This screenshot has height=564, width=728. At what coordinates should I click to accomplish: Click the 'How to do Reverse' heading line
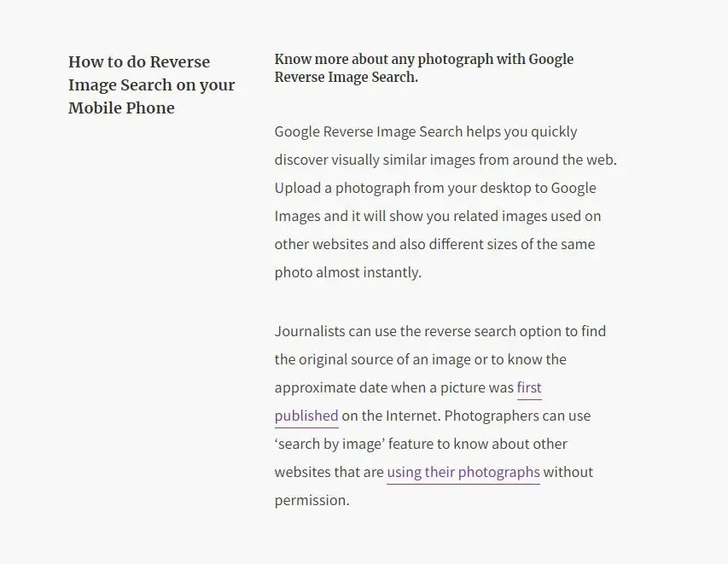coord(139,62)
